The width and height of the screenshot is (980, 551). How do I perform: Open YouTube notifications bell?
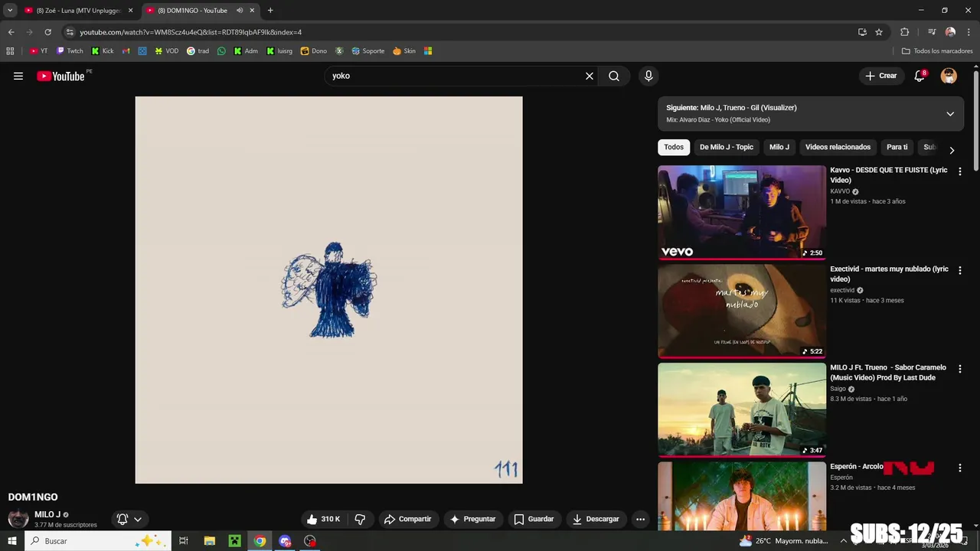pos(920,76)
